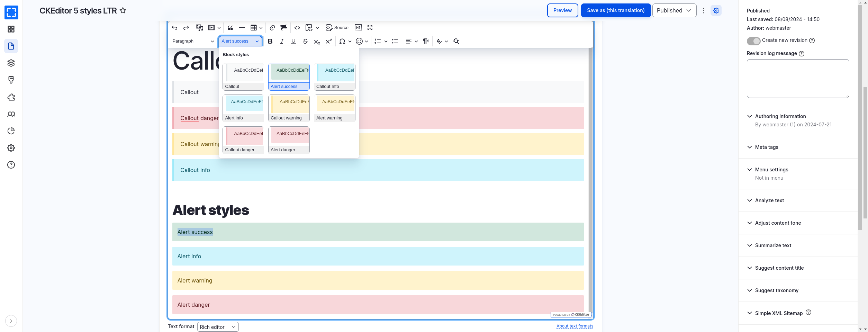This screenshot has height=332, width=868.
Task: Click the Find and replace icon
Action: pos(456,41)
